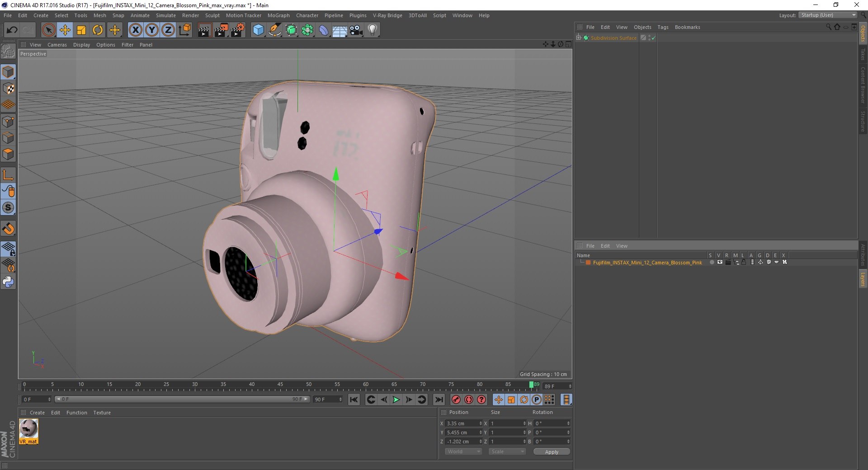868x470 pixels.
Task: Click the Apply button
Action: tap(552, 452)
